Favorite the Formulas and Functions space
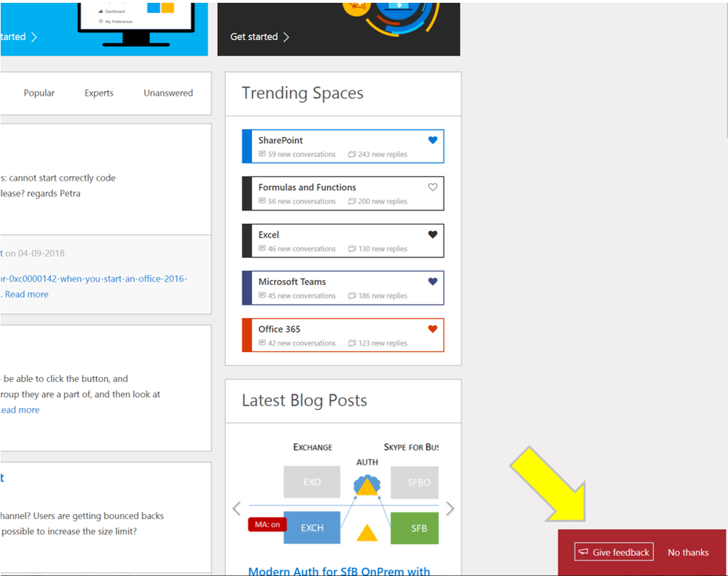This screenshot has height=576, width=728. tap(432, 187)
